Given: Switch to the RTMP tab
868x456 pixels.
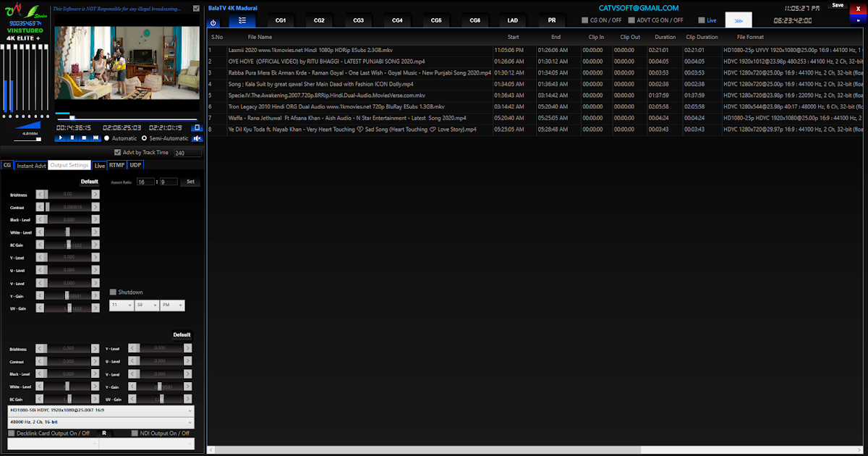Looking at the screenshot, I should tap(117, 165).
